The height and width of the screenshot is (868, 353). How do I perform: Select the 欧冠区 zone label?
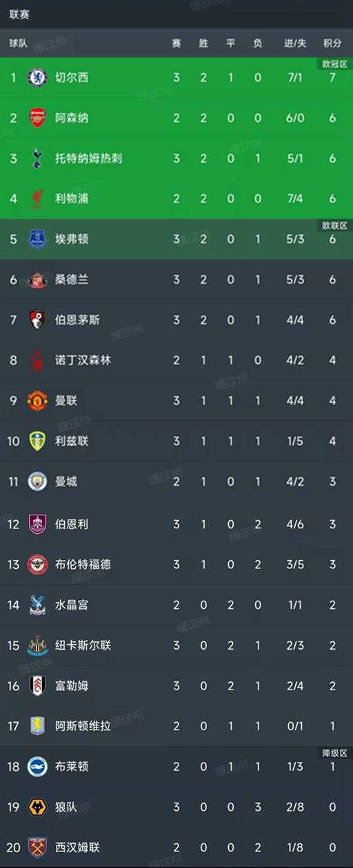tap(333, 63)
